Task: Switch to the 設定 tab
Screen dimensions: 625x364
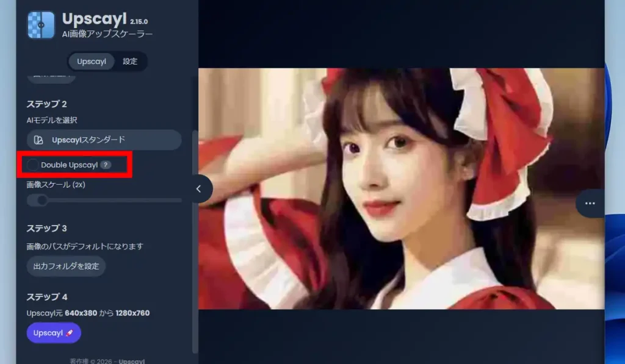Action: point(130,62)
